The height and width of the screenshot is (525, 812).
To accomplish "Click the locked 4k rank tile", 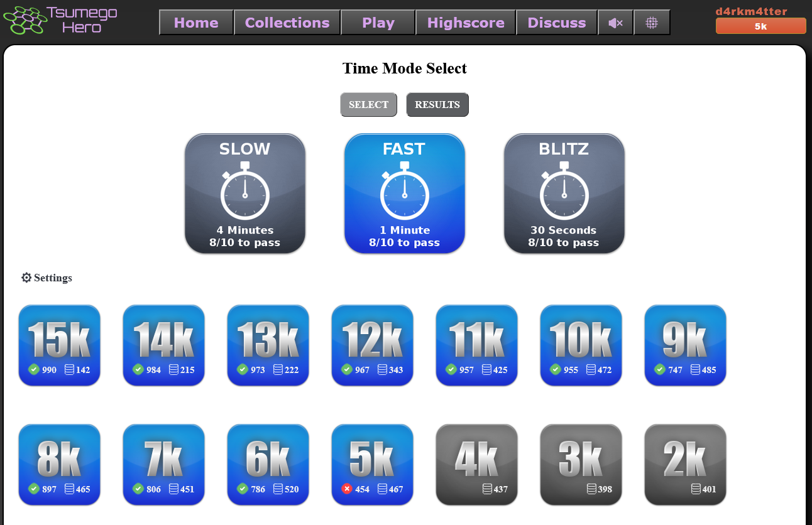I will 476,464.
